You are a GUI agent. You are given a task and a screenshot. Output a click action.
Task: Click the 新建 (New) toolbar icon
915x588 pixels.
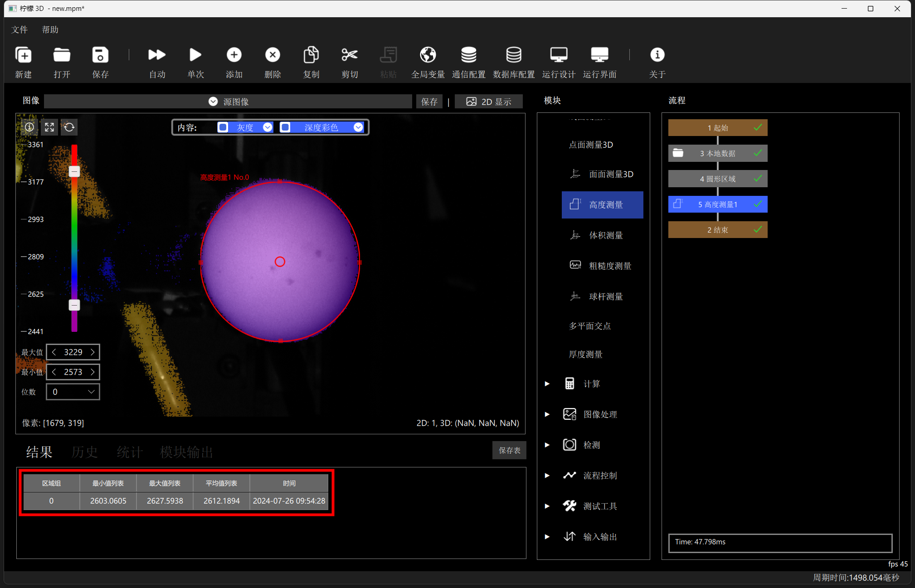[x=23, y=55]
